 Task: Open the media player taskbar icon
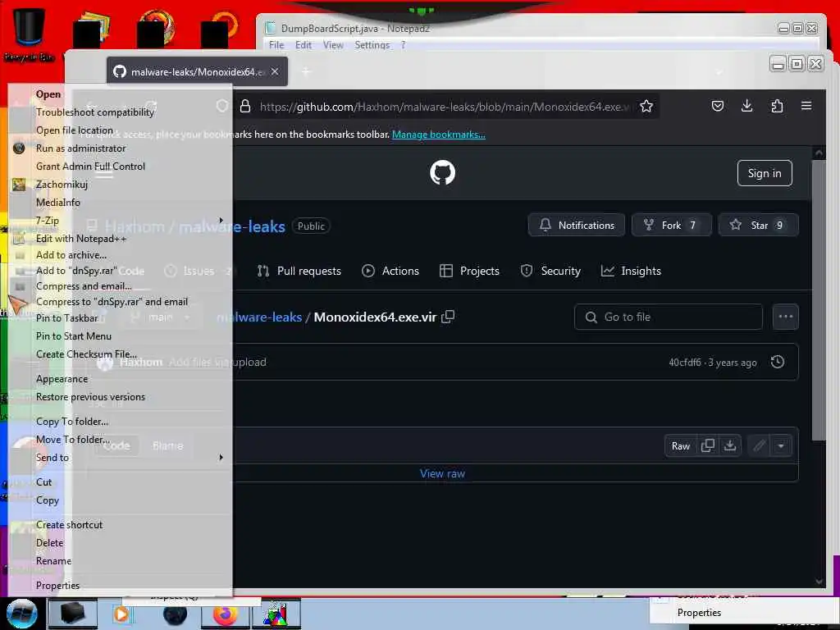121,614
